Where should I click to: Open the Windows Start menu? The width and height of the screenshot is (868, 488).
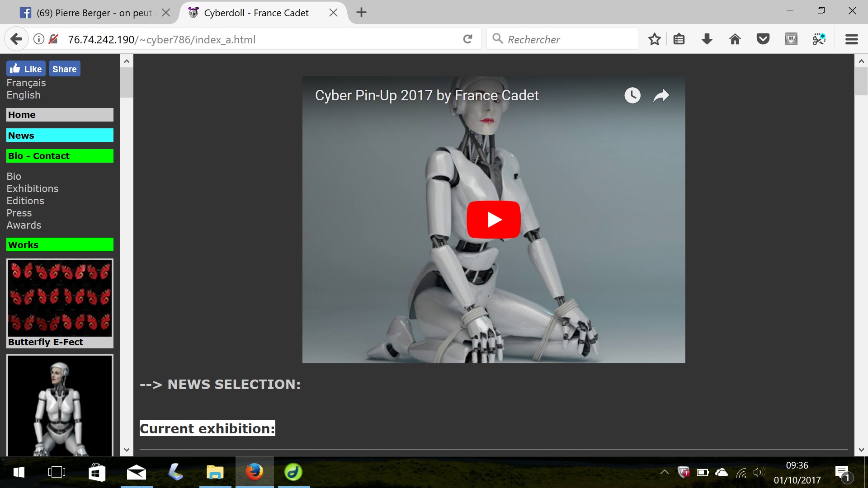pyautogui.click(x=19, y=472)
